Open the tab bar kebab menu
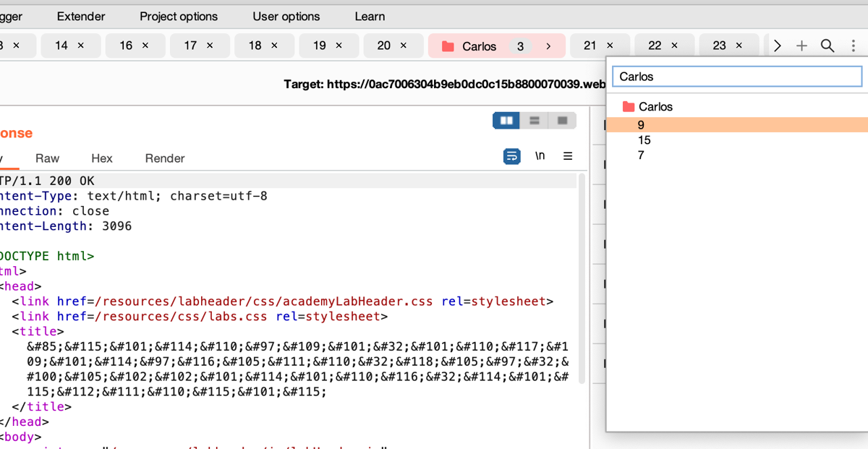 click(854, 46)
